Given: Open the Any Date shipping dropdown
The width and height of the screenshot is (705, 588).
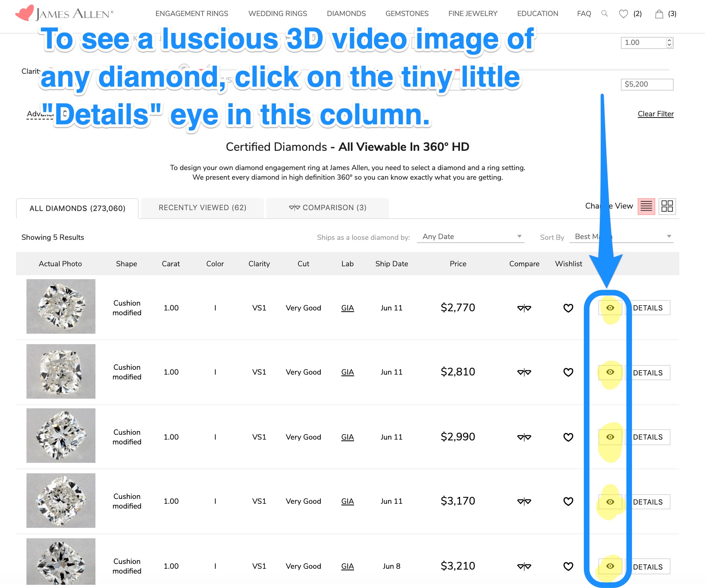Looking at the screenshot, I should 471,237.
